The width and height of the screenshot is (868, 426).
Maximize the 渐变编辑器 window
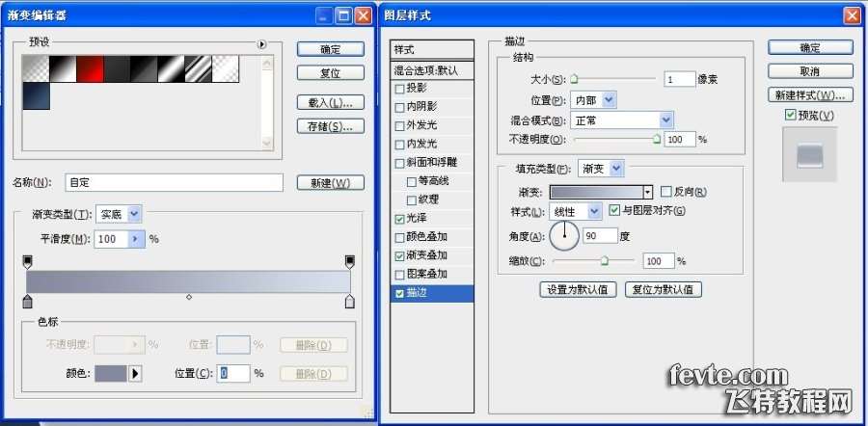click(343, 15)
